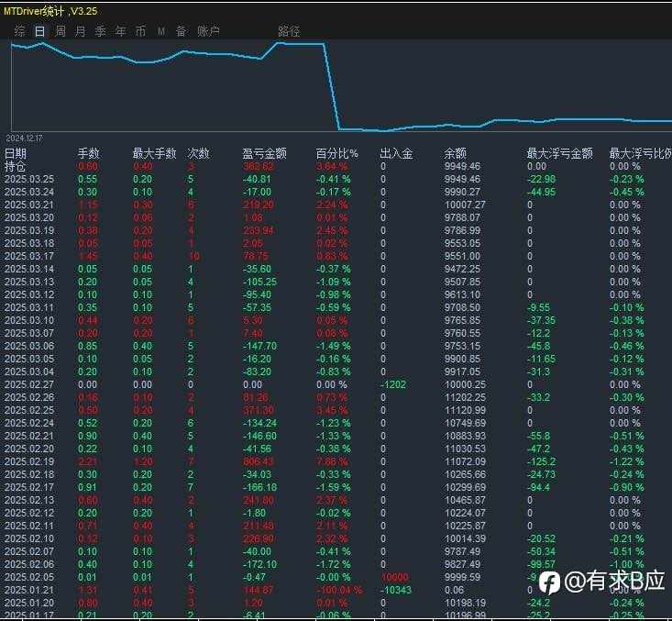Open the 备 tab
This screenshot has height=621, width=672.
point(181,31)
